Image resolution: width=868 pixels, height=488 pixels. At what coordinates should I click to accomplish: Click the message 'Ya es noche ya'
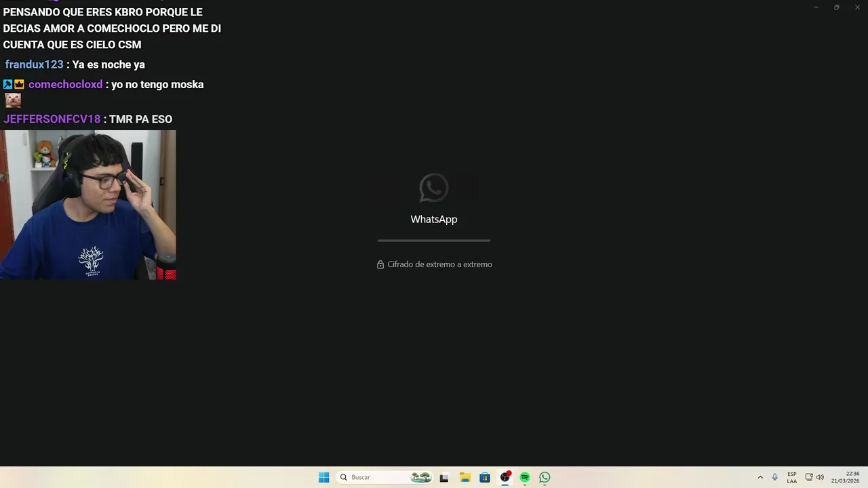point(108,64)
